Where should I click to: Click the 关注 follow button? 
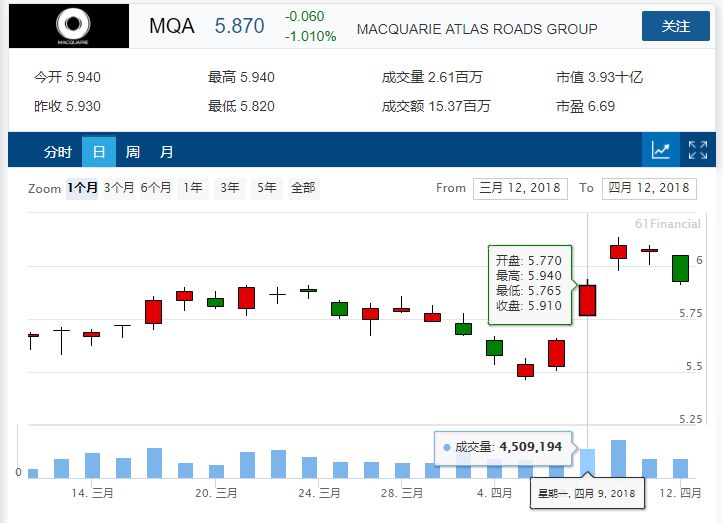click(x=676, y=26)
